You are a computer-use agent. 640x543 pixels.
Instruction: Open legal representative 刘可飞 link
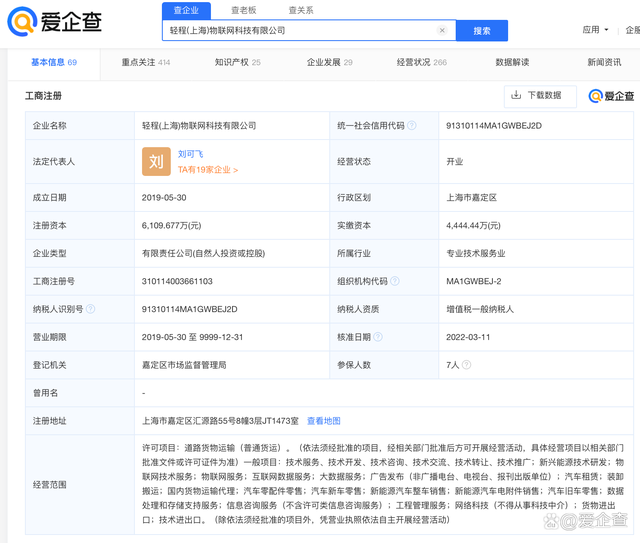click(190, 154)
